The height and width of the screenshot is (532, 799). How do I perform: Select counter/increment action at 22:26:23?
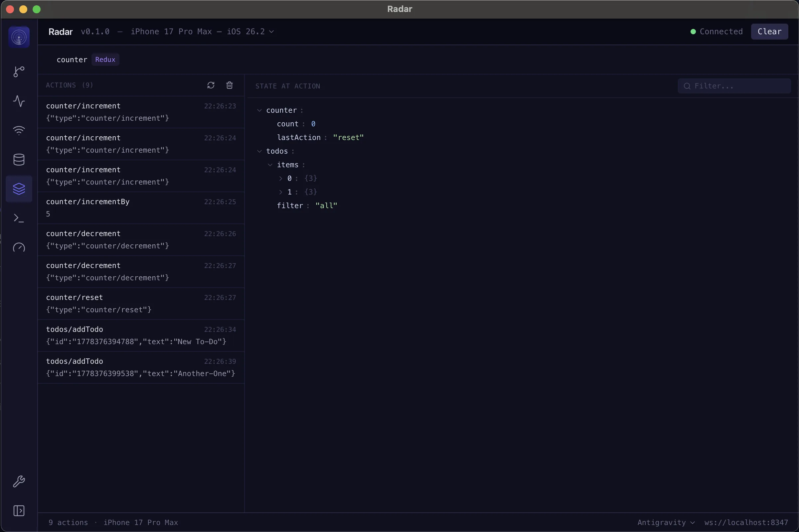(x=141, y=112)
